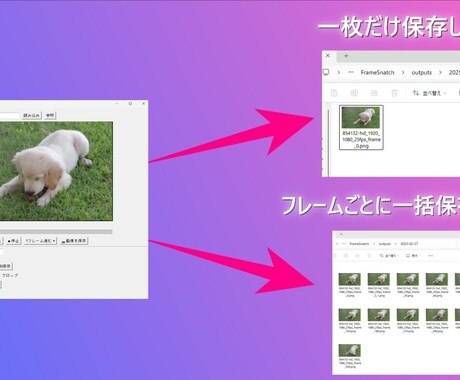Click the 参照 (browse) button
The image size is (460, 380).
pos(50,115)
